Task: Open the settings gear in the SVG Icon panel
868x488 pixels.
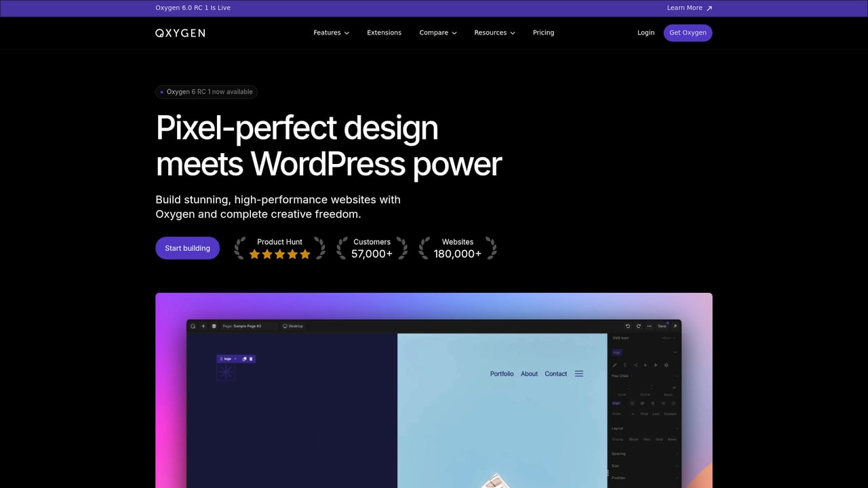Action: [666, 365]
